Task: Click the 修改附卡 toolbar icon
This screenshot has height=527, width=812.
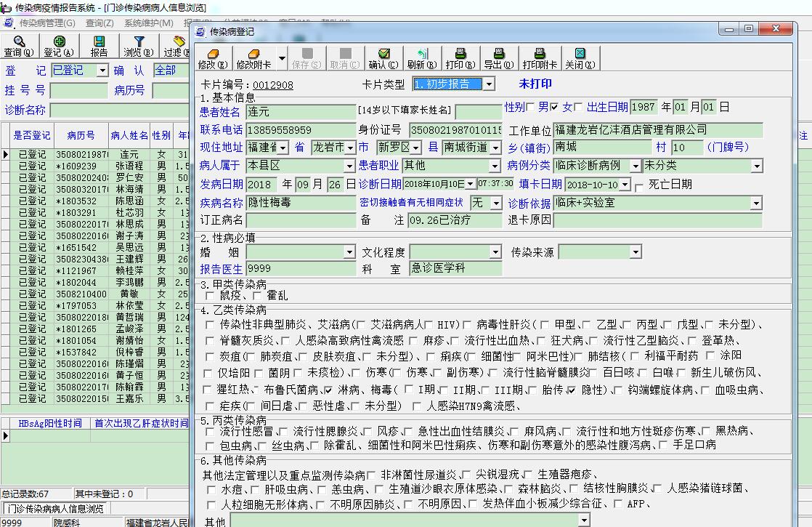Action: (x=253, y=54)
